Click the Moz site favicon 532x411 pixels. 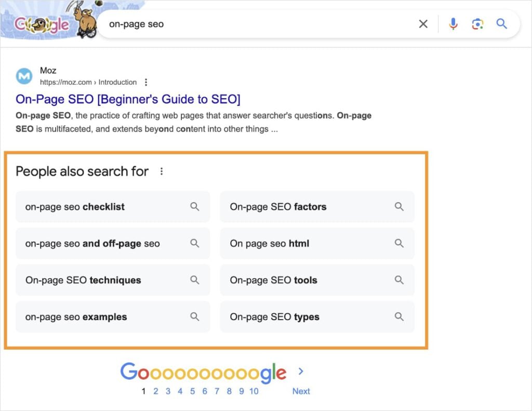pos(24,76)
